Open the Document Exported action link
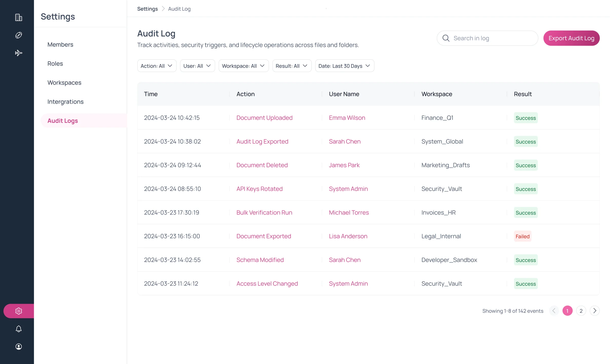 click(264, 236)
